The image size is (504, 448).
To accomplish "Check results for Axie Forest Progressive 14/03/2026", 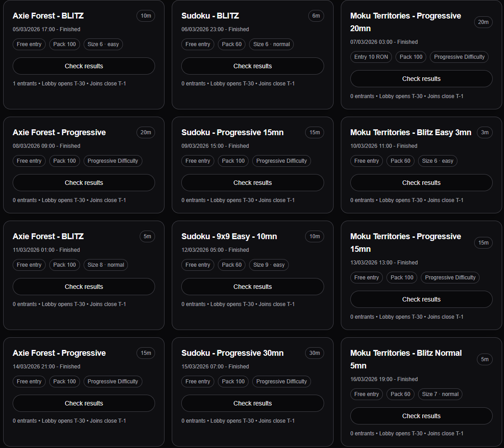I will 84,403.
